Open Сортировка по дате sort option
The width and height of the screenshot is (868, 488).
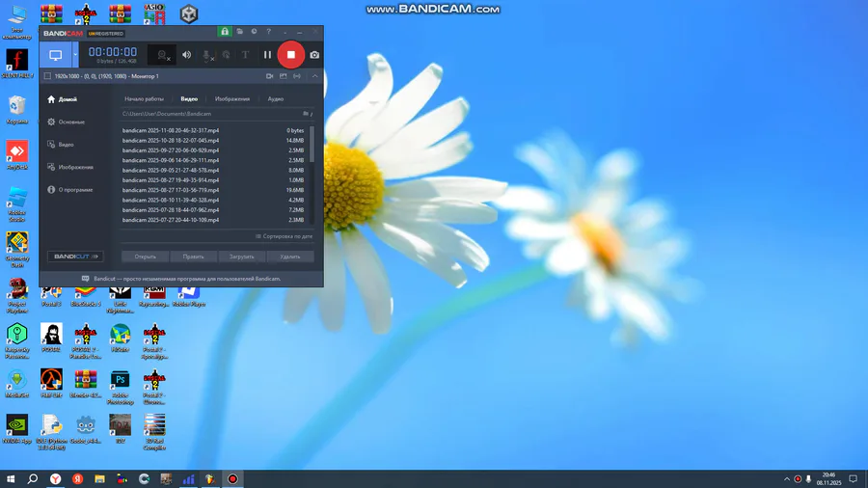(x=284, y=236)
